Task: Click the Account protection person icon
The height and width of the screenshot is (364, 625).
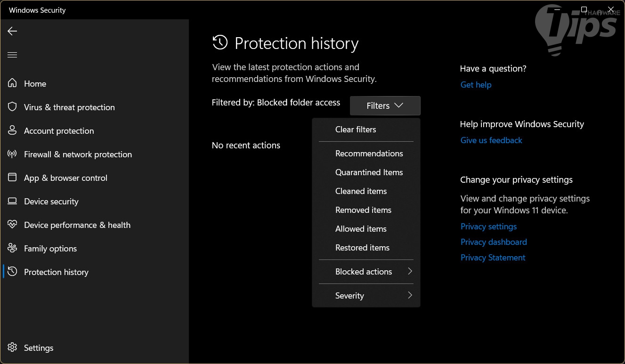Action: click(13, 130)
